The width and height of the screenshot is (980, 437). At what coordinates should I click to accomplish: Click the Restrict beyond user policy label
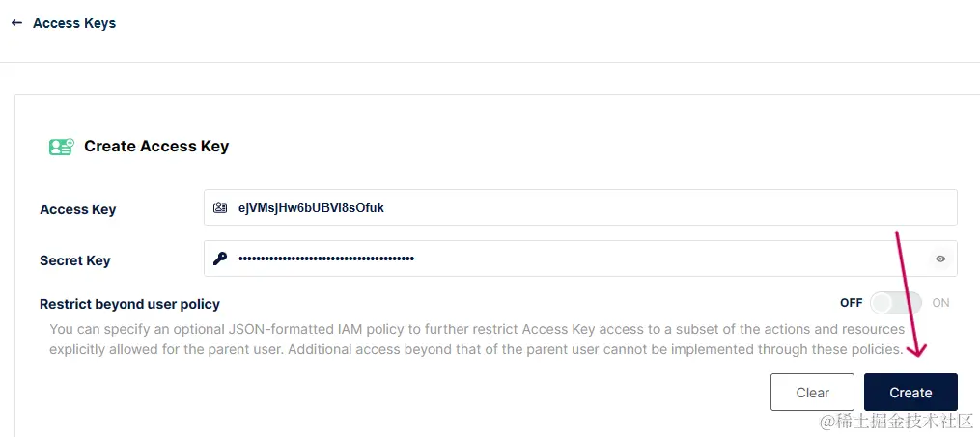(x=130, y=304)
